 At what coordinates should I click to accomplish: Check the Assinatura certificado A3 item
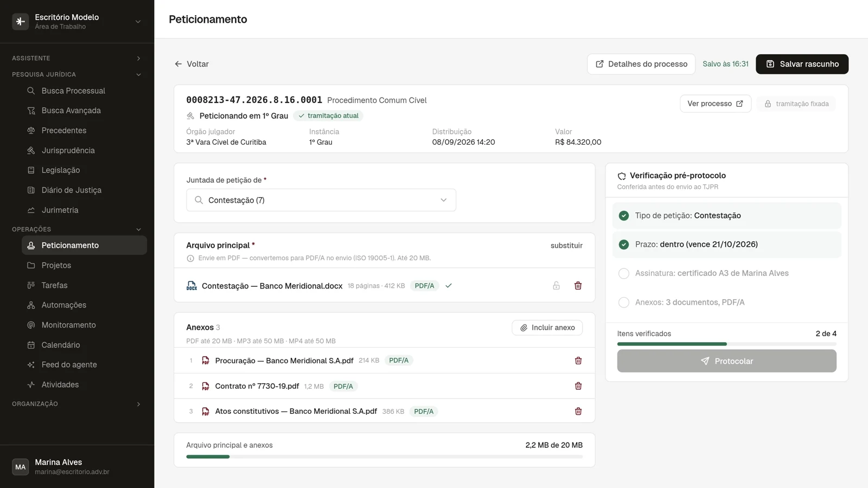(624, 273)
